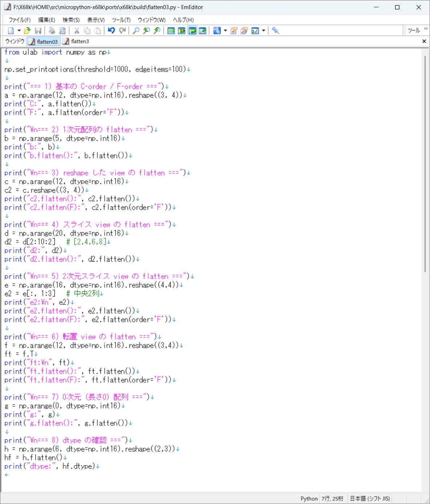This screenshot has height=504, width=430.
Task: Open the ツール(T) menu
Action: [x=121, y=20]
